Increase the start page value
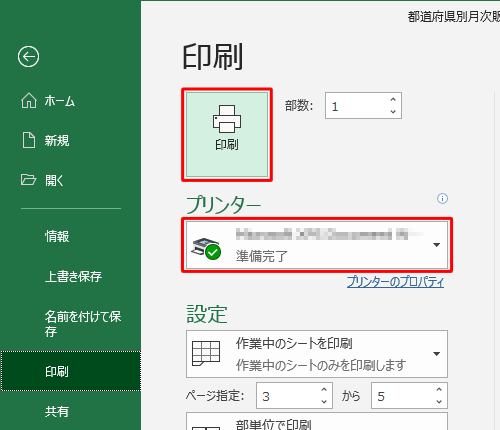Image resolution: width=500 pixels, height=430 pixels. coord(324,389)
